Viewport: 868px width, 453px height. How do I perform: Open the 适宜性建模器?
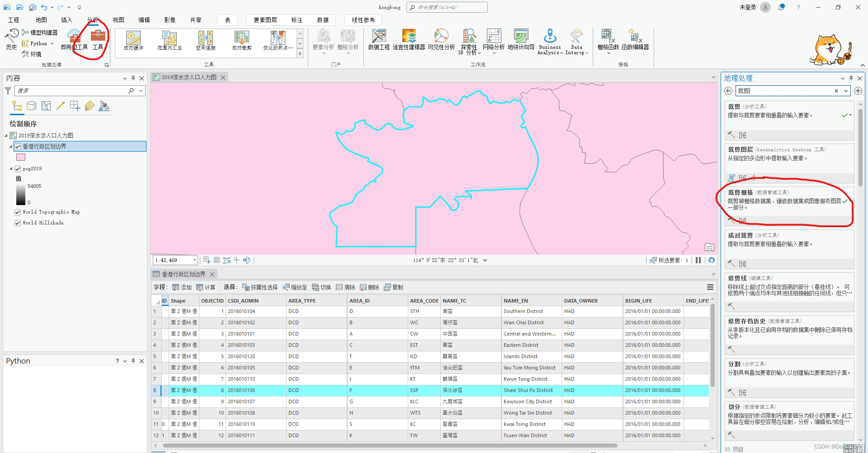(x=409, y=39)
